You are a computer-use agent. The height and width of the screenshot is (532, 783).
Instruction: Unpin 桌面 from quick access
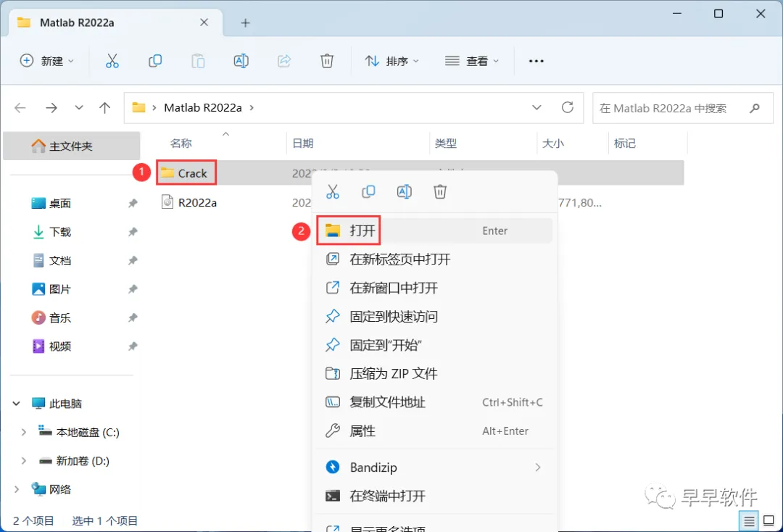133,203
